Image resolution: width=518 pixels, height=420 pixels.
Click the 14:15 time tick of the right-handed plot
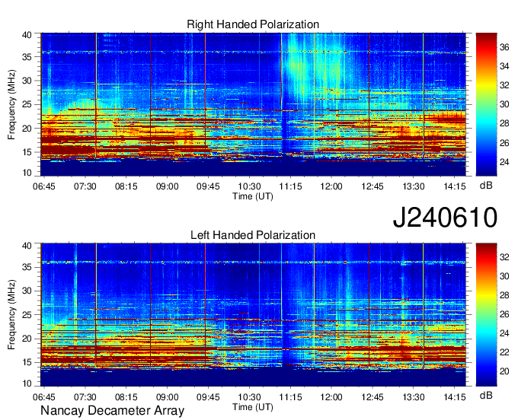coord(455,186)
